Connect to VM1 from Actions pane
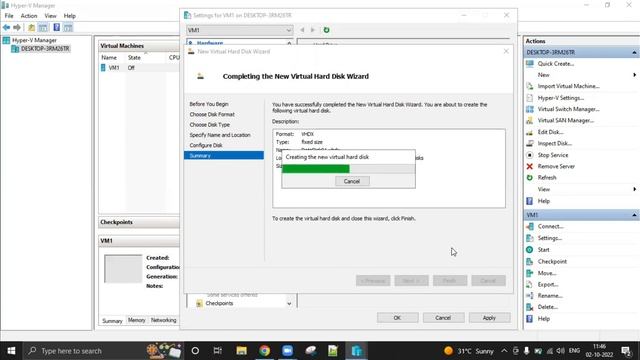 coord(550,226)
